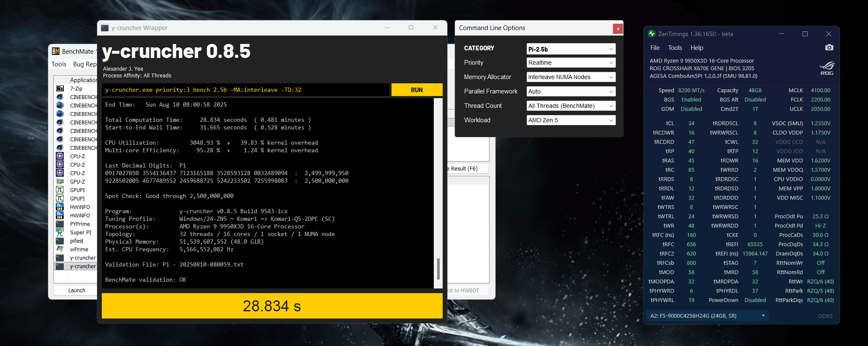Click the yellow RUN button in y-cruncher Wrapper
Viewport: 868px width, 346px height.
coord(417,90)
